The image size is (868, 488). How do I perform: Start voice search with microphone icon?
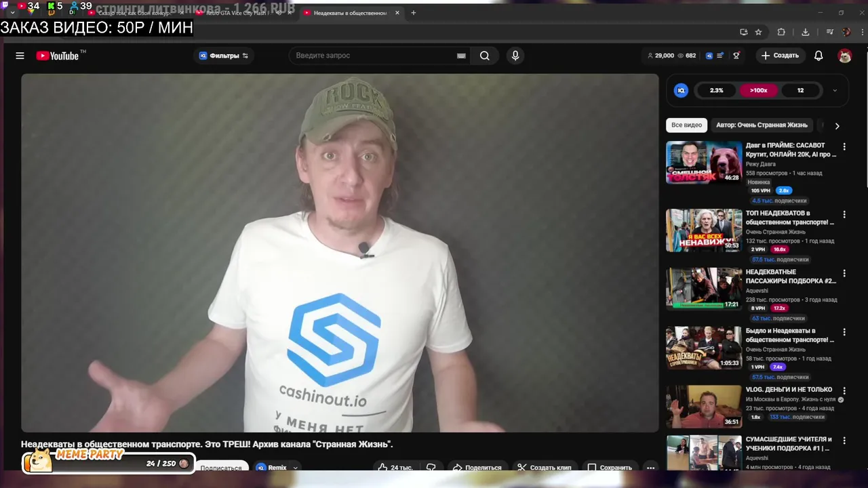tap(515, 56)
